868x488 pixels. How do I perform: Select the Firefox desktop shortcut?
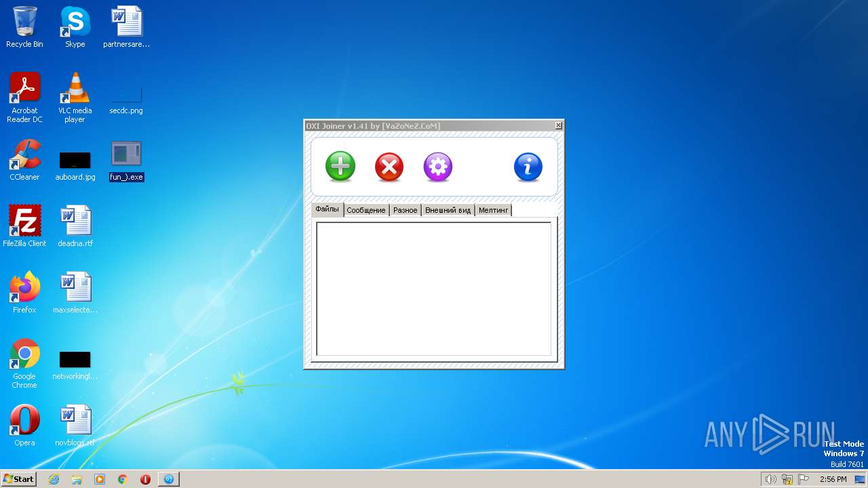coord(24,293)
